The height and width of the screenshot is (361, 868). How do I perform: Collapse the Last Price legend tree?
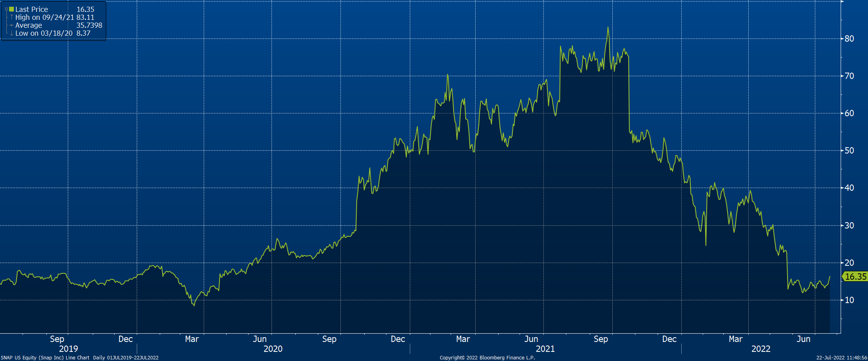coord(6,9)
